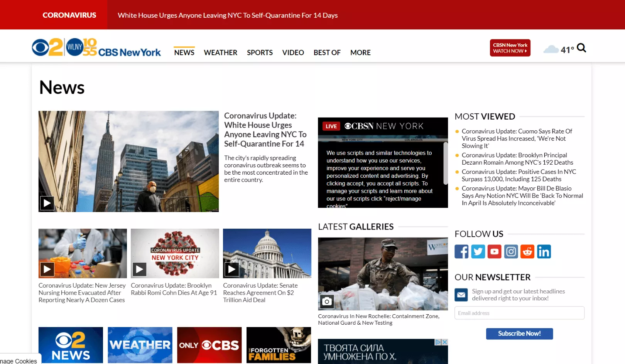The width and height of the screenshot is (625, 364).
Task: Click the AdChoices triangle icon
Action: coord(438,342)
